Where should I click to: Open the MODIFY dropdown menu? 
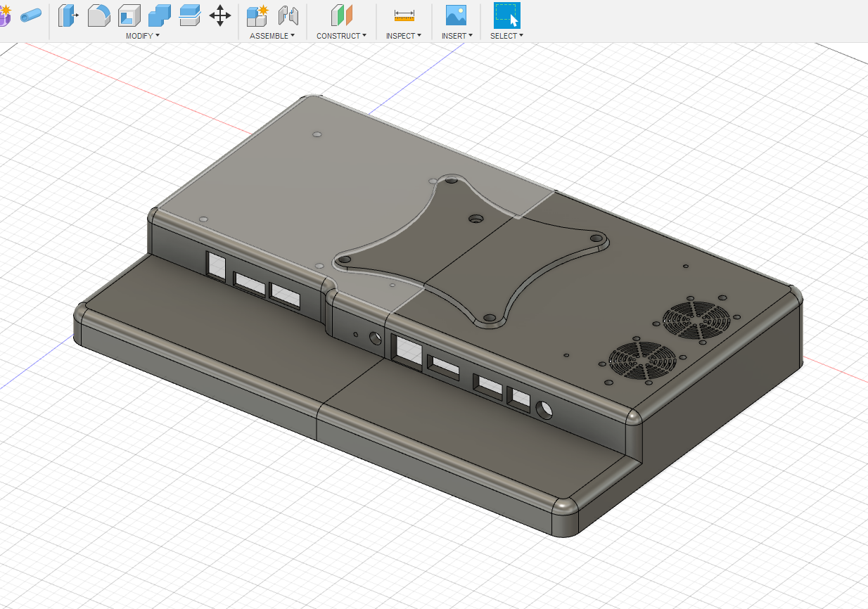pos(143,36)
